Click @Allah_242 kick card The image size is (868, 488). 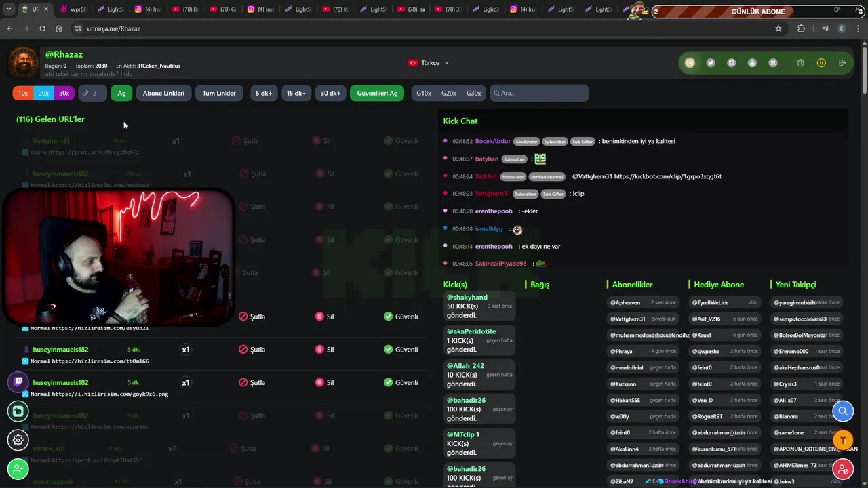[479, 375]
